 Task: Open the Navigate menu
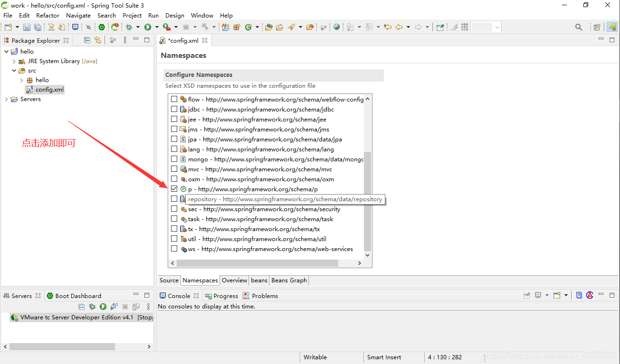[x=78, y=15]
